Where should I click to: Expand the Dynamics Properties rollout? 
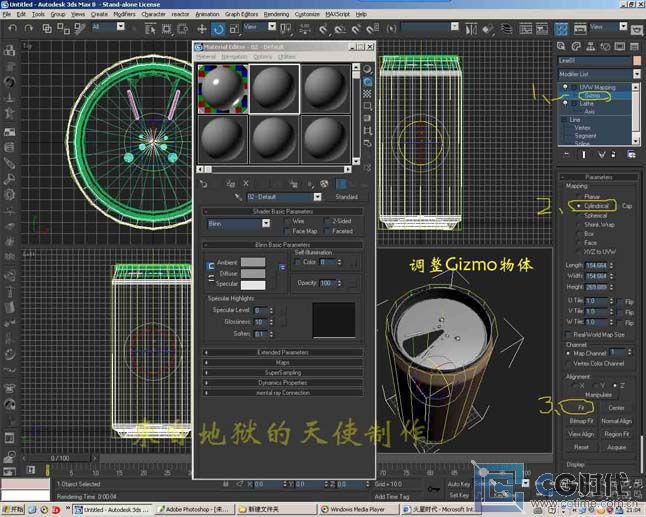[283, 383]
